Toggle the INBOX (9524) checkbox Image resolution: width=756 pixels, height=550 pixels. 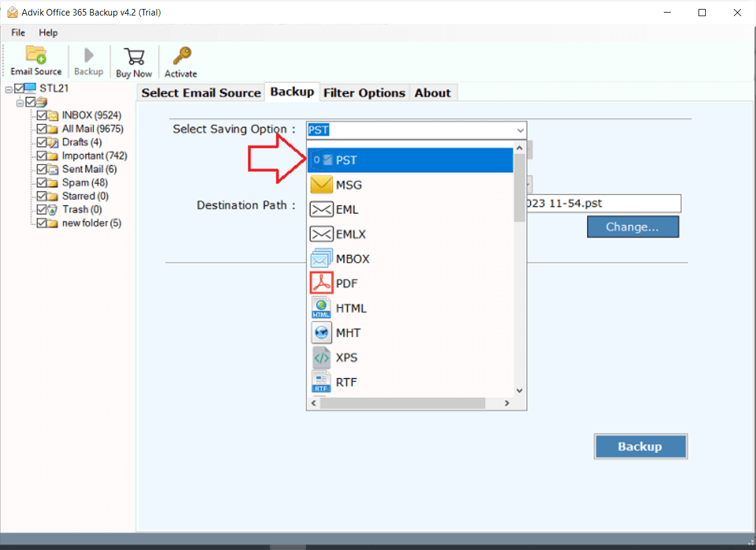42,116
